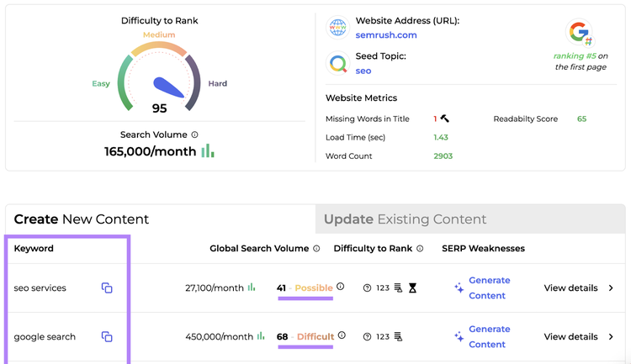Click the question mark icon in seo services row

tap(367, 288)
